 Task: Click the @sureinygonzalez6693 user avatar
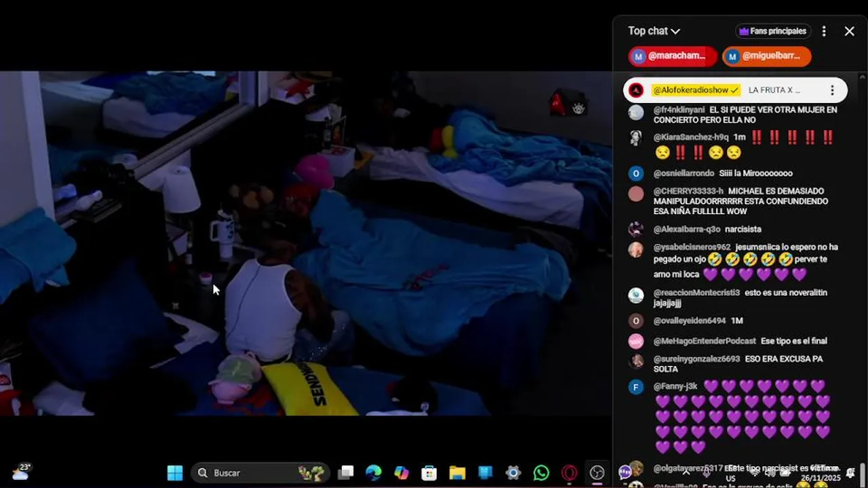pos(635,361)
